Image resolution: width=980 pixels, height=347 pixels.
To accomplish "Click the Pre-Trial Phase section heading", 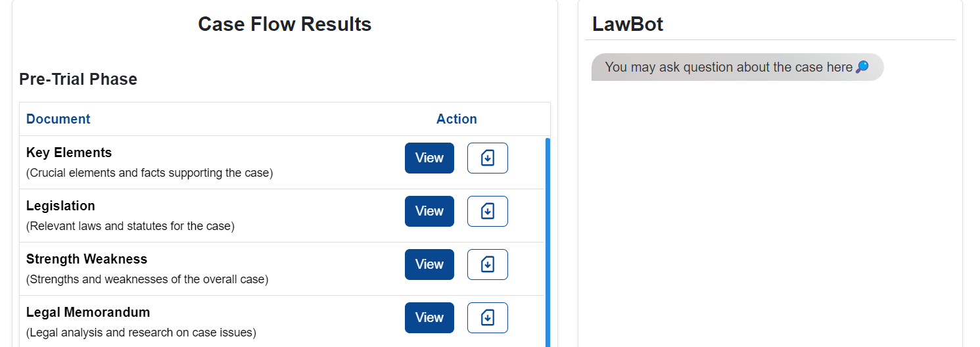I will [x=78, y=80].
